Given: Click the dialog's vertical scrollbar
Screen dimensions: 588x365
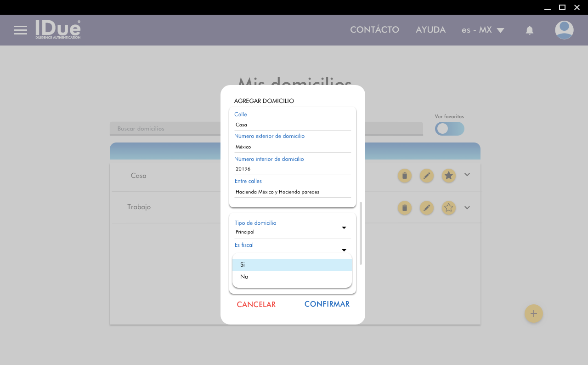Looking at the screenshot, I should tap(361, 233).
